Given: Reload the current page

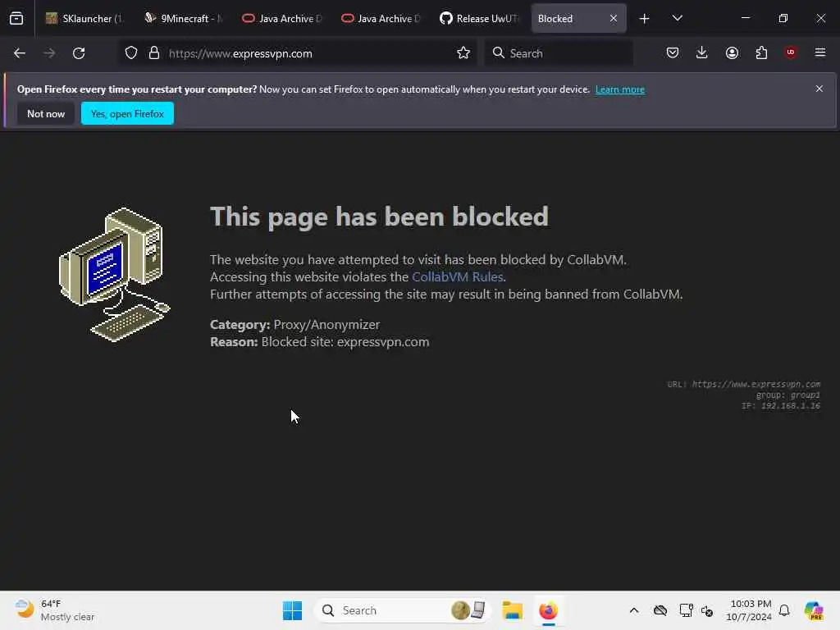Looking at the screenshot, I should pyautogui.click(x=80, y=53).
